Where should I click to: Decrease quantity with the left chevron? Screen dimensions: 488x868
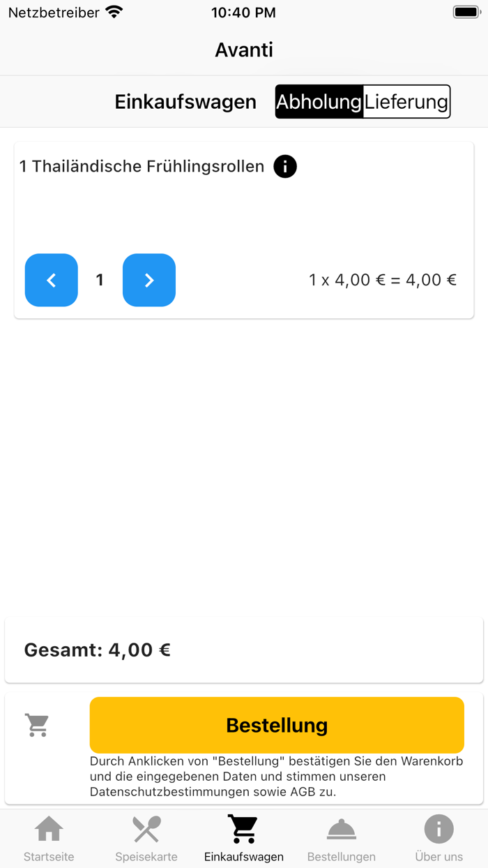tap(51, 280)
